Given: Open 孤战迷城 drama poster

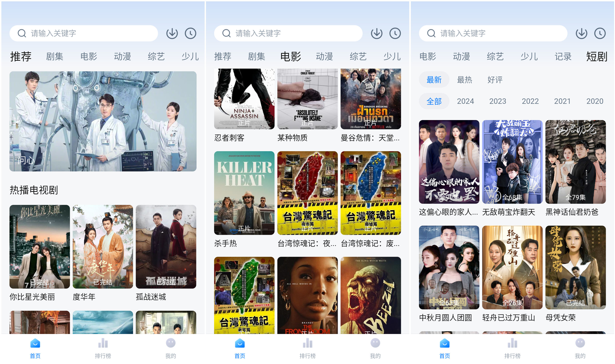Looking at the screenshot, I should point(166,247).
